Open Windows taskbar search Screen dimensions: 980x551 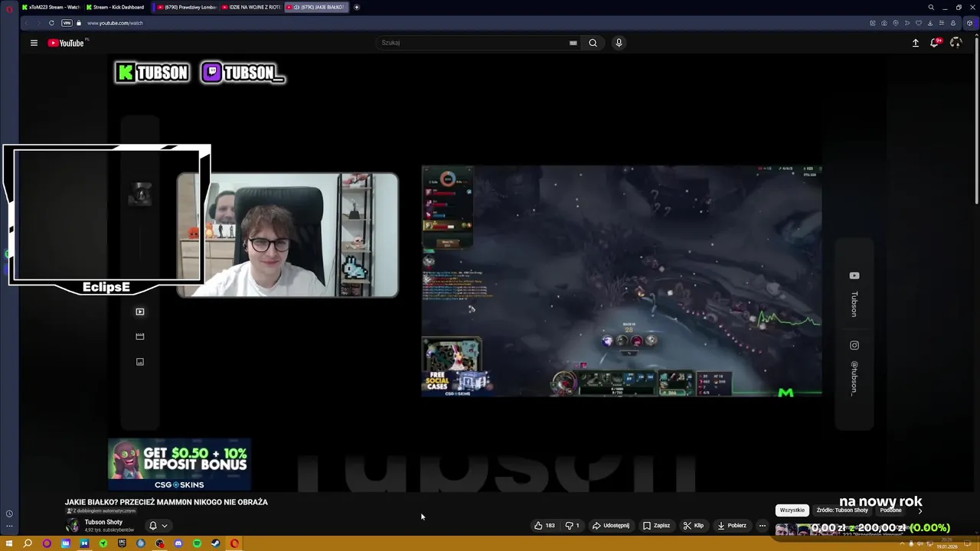28,543
